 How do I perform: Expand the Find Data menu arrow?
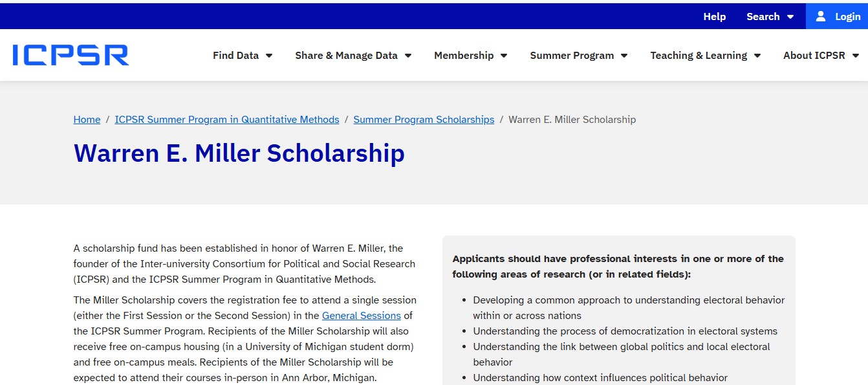click(269, 56)
